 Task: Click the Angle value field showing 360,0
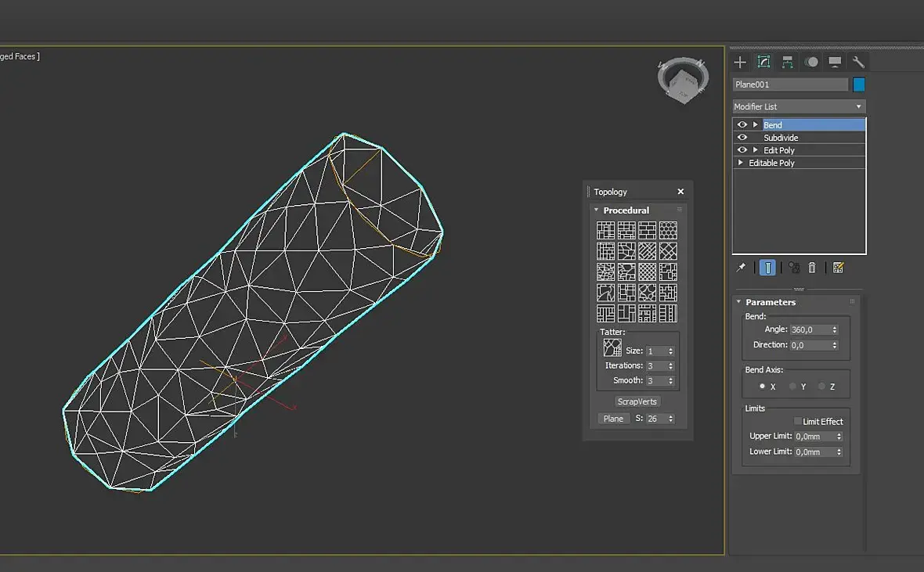[810, 330]
